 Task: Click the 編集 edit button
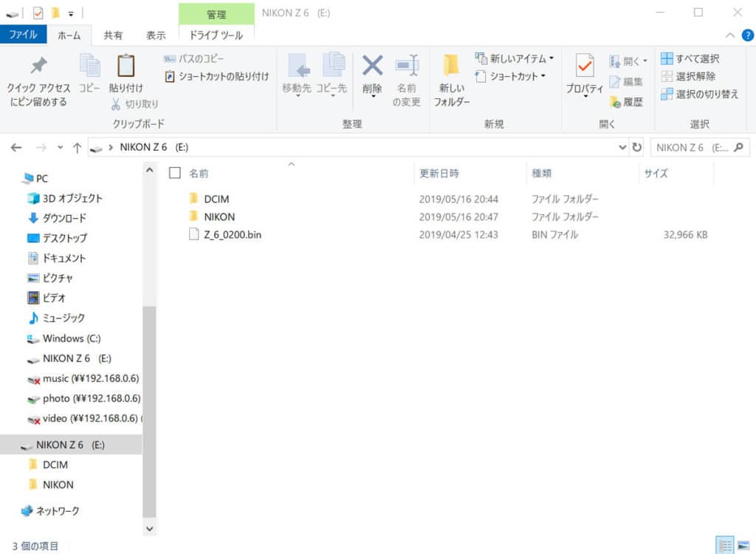click(626, 81)
